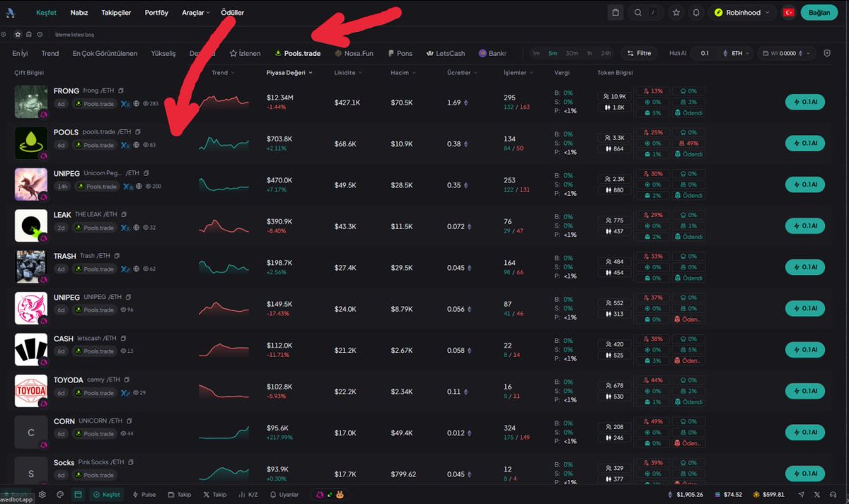This screenshot has height=504, width=849.
Task: Switch to the Noxa.Fun tab
Action: [x=354, y=53]
